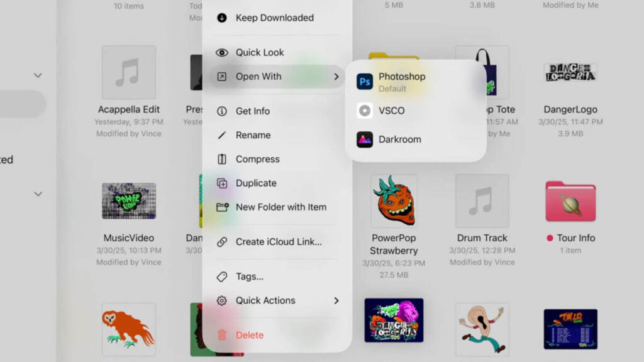Click the DangerLogo file name
This screenshot has width=644, height=362.
click(570, 109)
